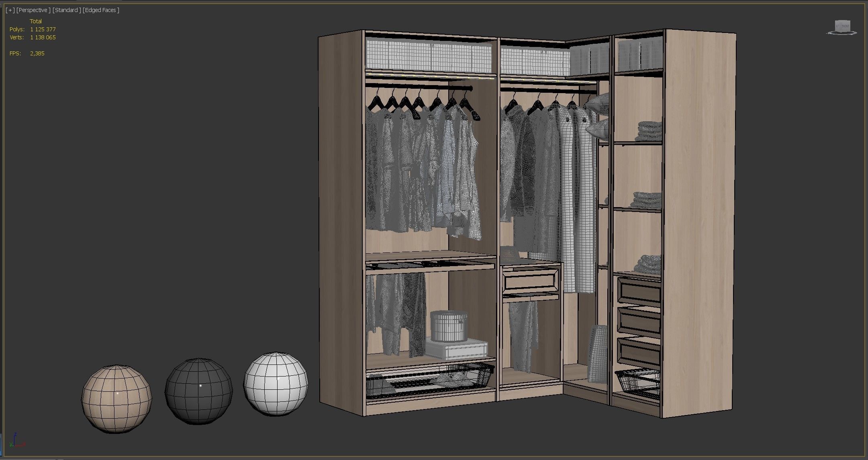The image size is (868, 460).
Task: Open the [+] viewport general menu
Action: click(x=10, y=10)
